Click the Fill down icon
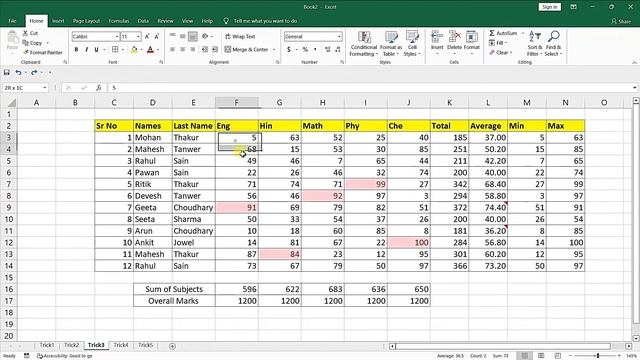This screenshot has height=360, width=640. click(x=492, y=43)
